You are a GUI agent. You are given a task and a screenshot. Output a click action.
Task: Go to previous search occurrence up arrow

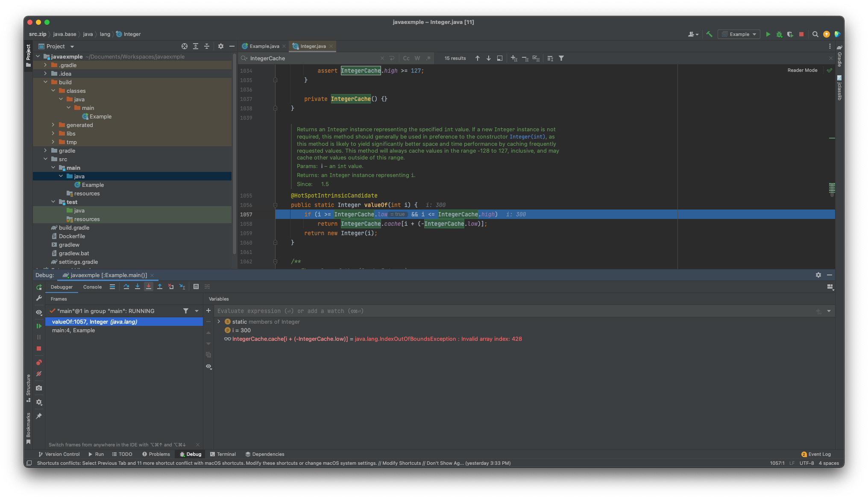click(478, 58)
